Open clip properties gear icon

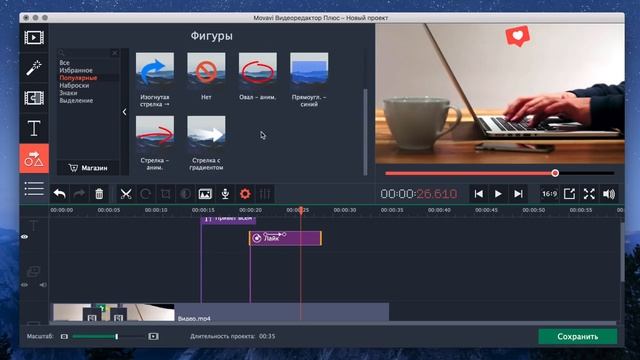click(245, 194)
